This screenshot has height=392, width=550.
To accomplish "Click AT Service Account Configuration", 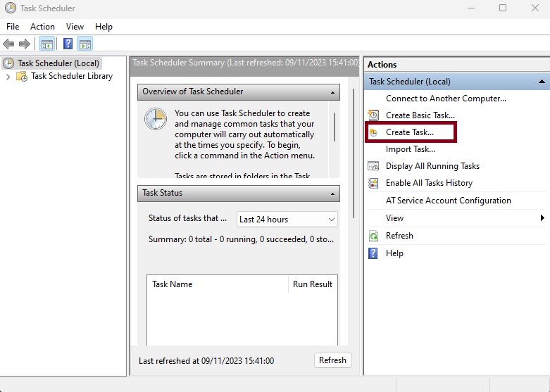I will coord(449,201).
